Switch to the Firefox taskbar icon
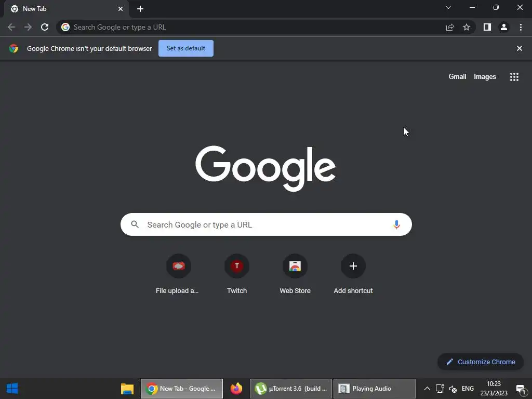 click(x=236, y=389)
